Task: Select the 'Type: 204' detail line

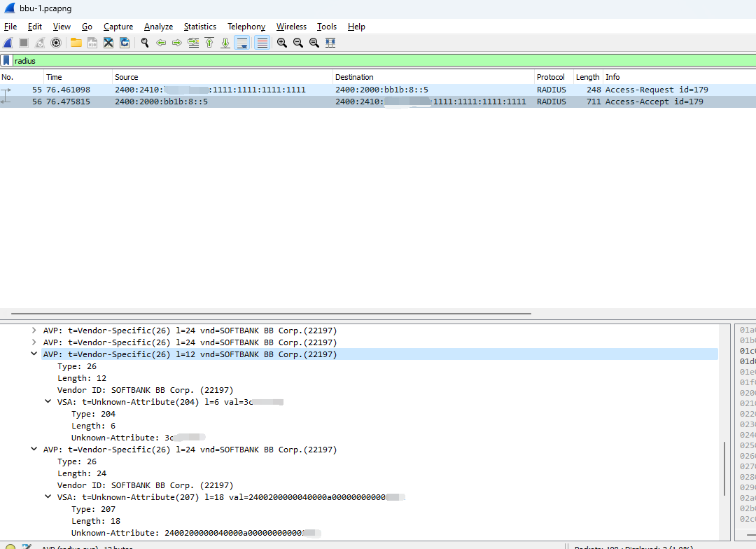Action: (x=94, y=414)
